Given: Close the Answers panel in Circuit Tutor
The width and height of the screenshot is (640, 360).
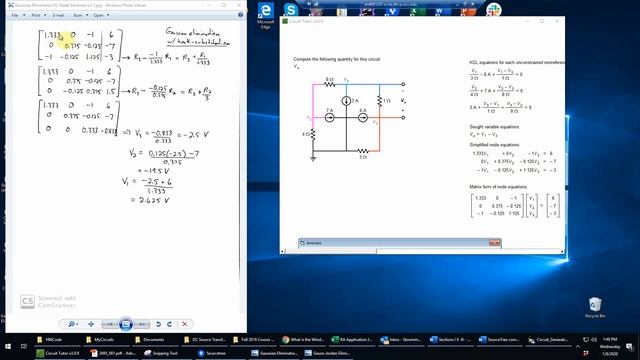Looking at the screenshot, I should click(x=495, y=243).
